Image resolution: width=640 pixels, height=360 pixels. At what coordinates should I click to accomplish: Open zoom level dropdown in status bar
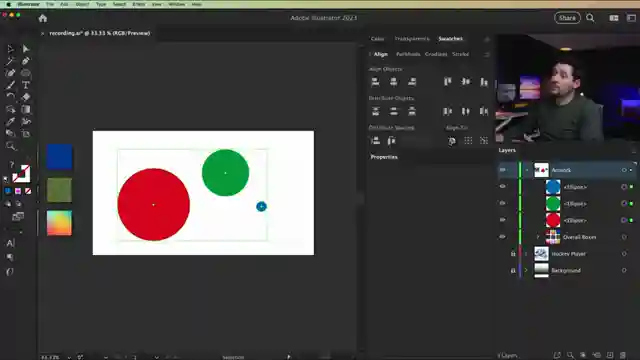69,357
